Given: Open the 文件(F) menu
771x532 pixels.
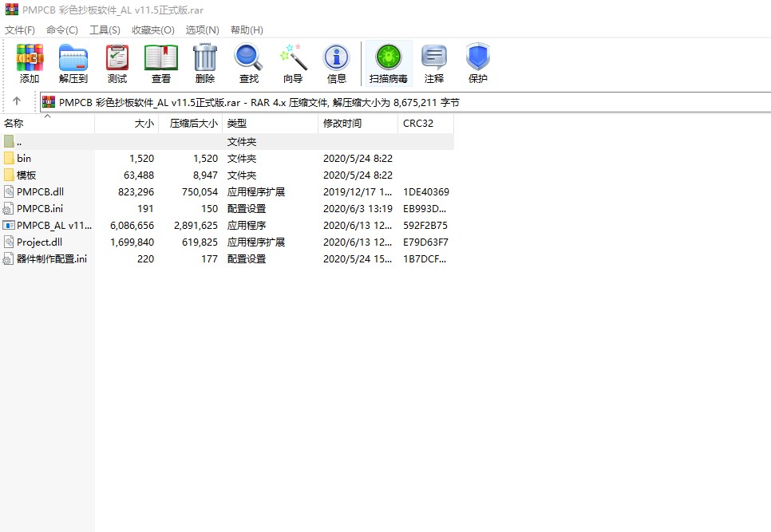Looking at the screenshot, I should (20, 30).
